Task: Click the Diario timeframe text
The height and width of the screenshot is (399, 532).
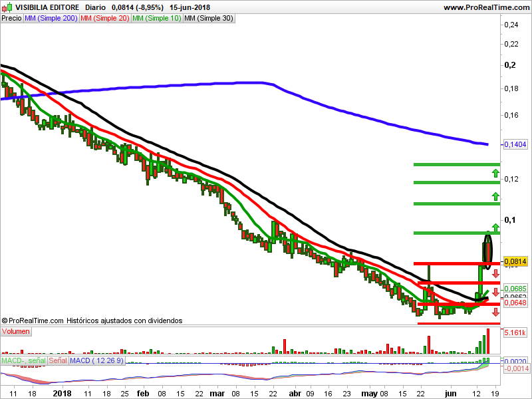Action: click(95, 7)
